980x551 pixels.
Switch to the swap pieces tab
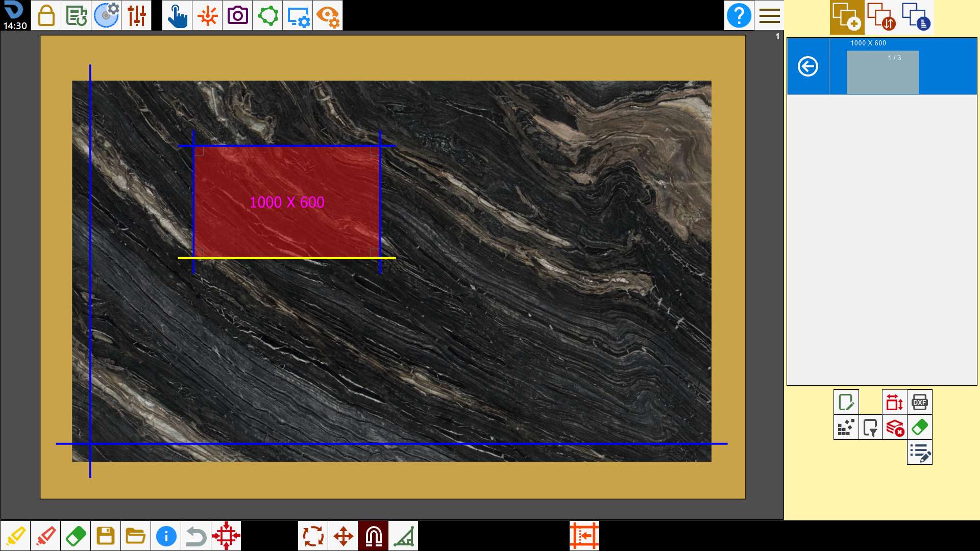(881, 17)
